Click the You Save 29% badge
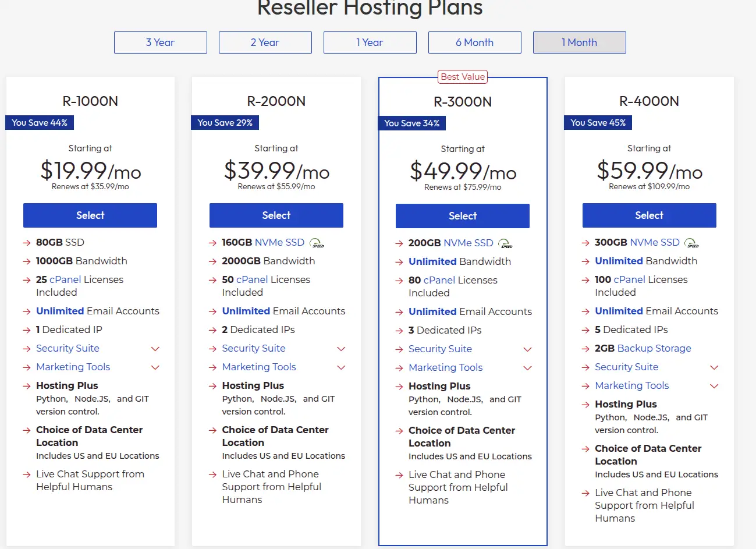This screenshot has width=756, height=549. coord(225,123)
